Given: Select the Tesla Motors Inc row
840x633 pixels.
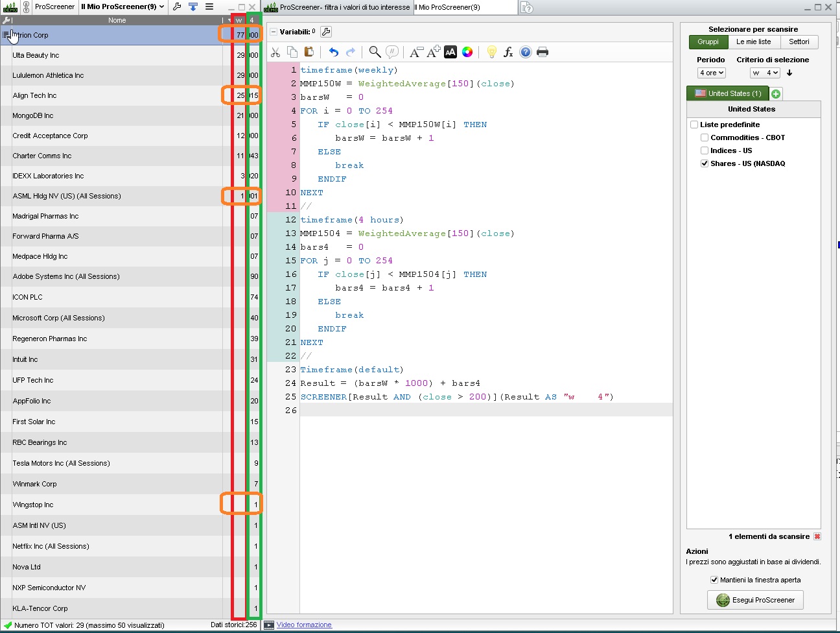Looking at the screenshot, I should point(62,463).
